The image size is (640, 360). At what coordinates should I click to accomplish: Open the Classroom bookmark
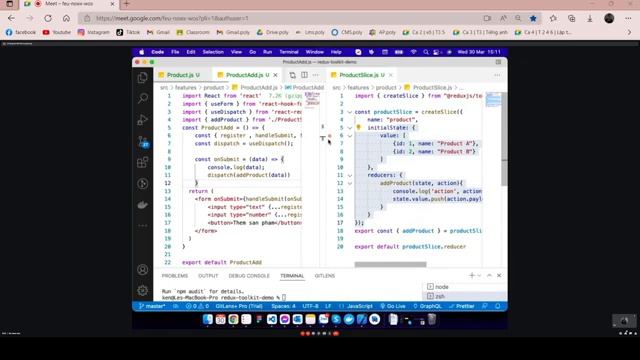pyautogui.click(x=193, y=32)
